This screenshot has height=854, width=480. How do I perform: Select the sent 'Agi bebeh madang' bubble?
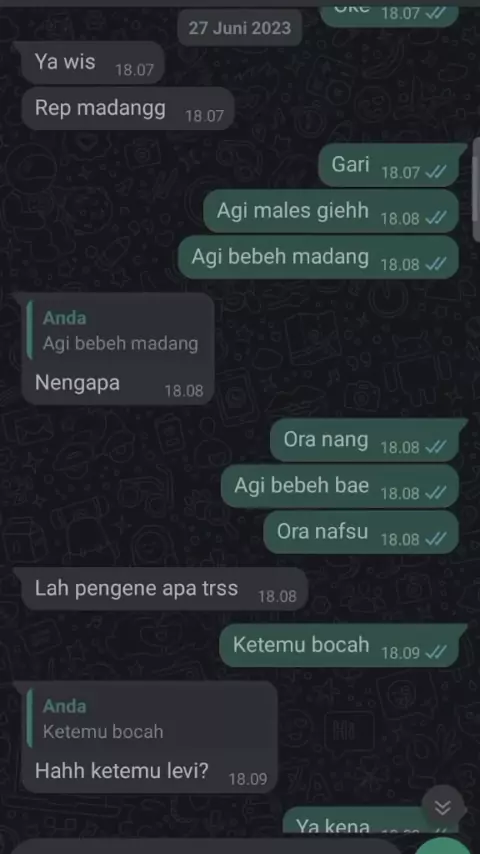(x=318, y=257)
